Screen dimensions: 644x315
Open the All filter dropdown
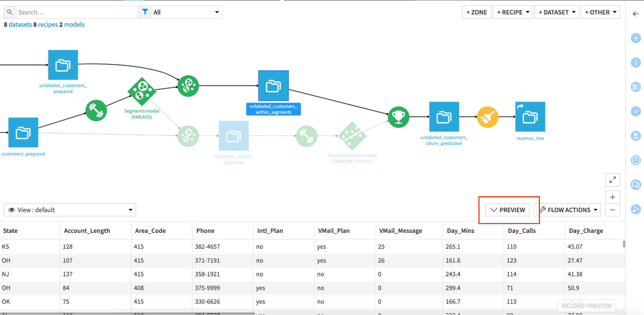[186, 12]
